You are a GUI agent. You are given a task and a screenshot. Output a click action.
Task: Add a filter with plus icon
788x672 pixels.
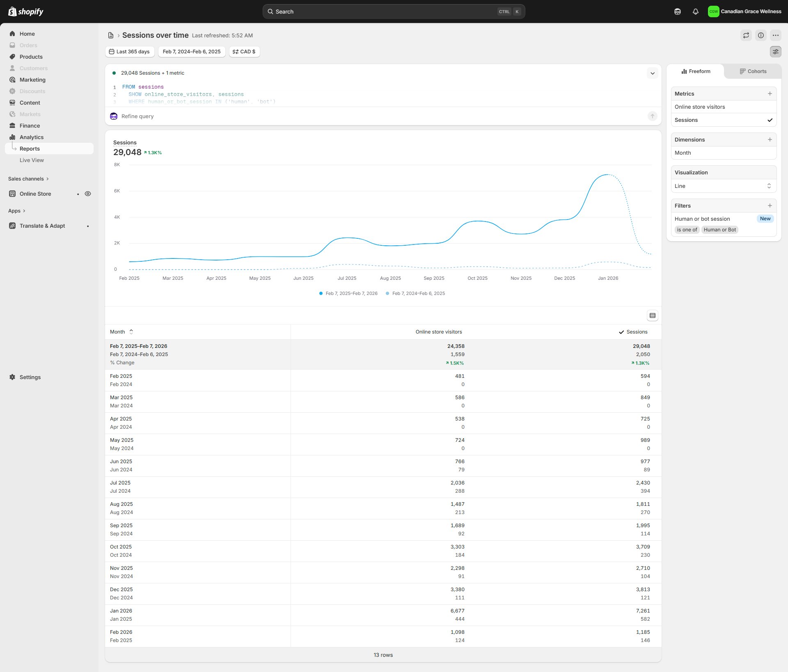[770, 206]
